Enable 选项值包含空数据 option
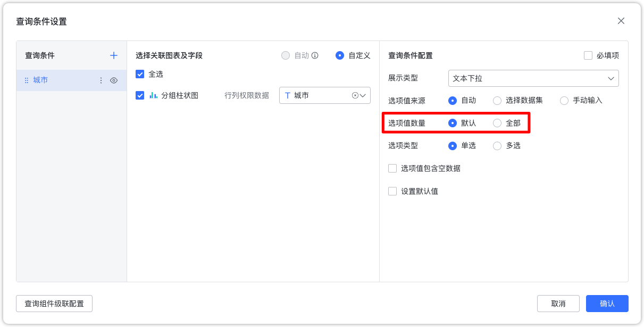 (x=392, y=168)
